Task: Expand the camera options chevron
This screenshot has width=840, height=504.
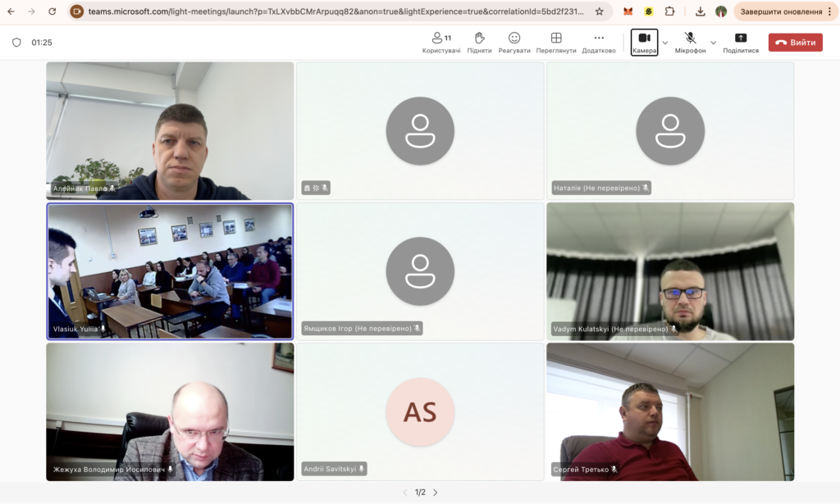Action: click(x=665, y=43)
